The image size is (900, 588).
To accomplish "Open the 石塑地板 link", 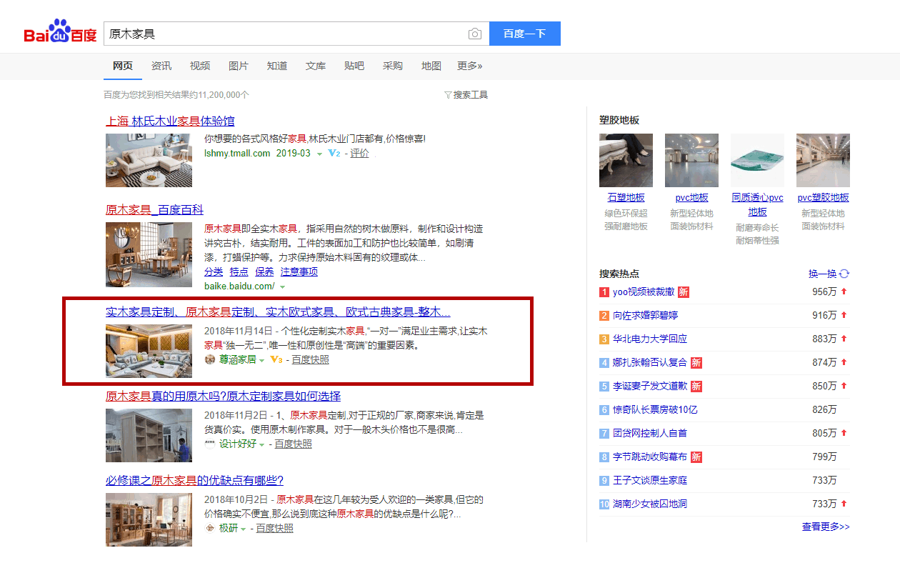I will click(626, 197).
